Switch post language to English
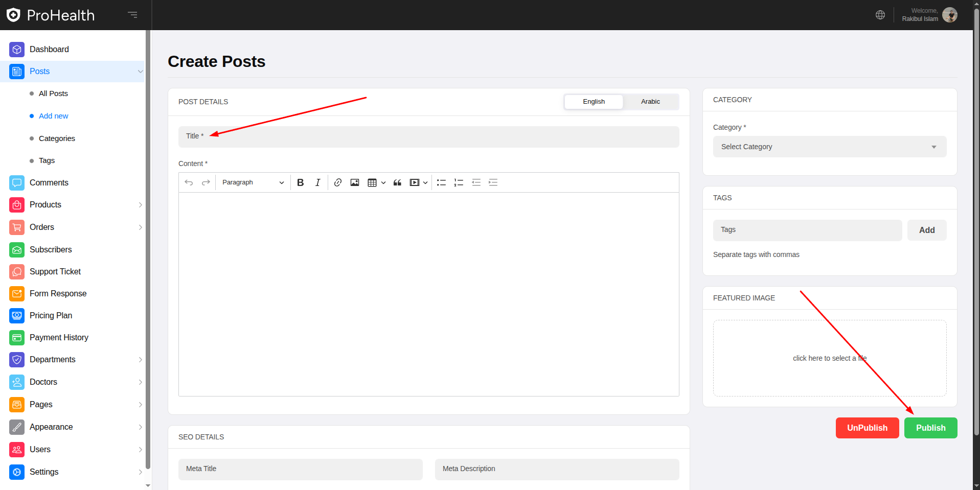Image resolution: width=980 pixels, height=490 pixels. pos(594,102)
